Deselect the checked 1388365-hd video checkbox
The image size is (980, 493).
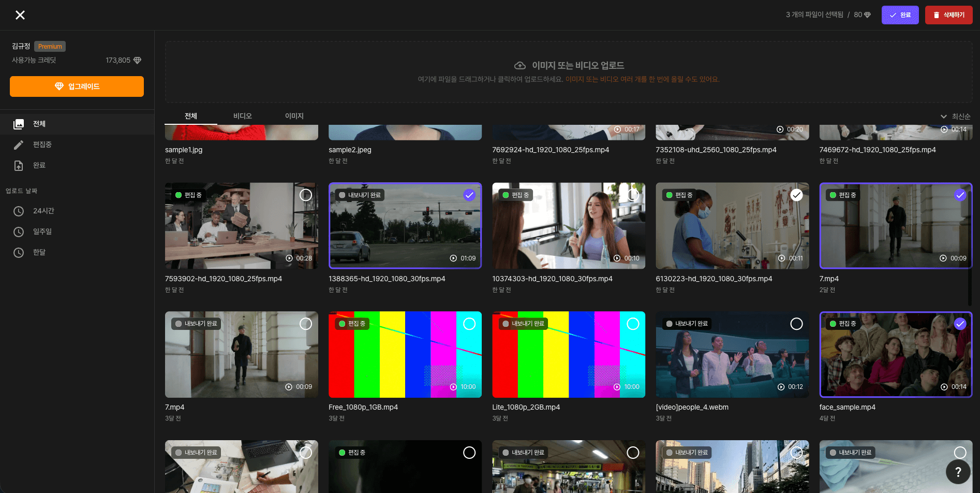[469, 195]
